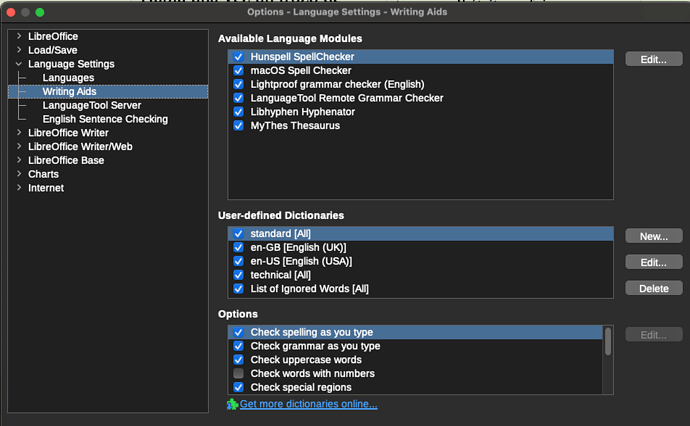Expand the Load/Save tree node
This screenshot has height=426, width=690.
[x=19, y=50]
